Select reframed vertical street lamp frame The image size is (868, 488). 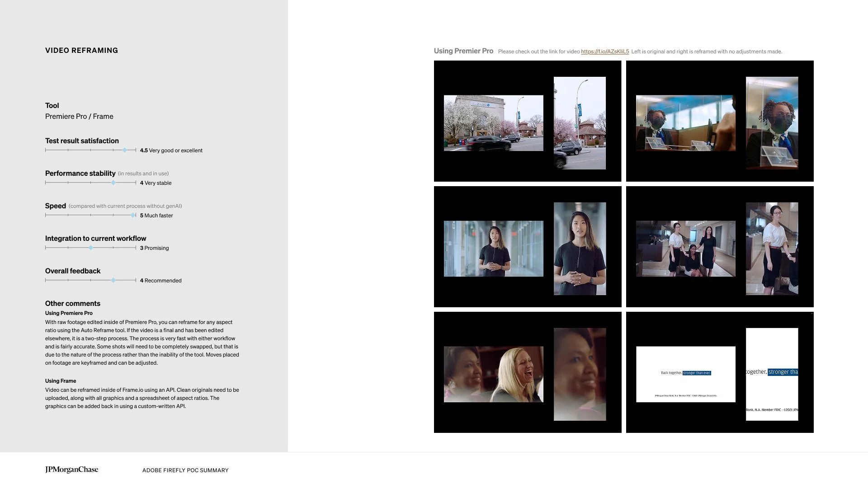[580, 123]
